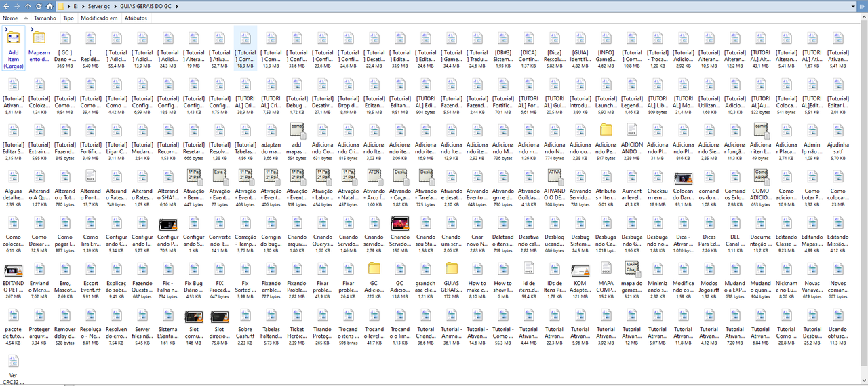Open the 'Add Item (Cargas)' folder
This screenshot has height=386, width=868.
(14, 47)
